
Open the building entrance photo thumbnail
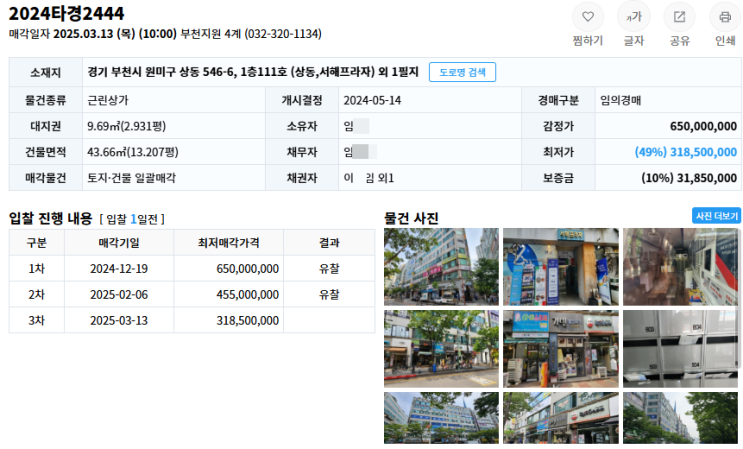(561, 267)
